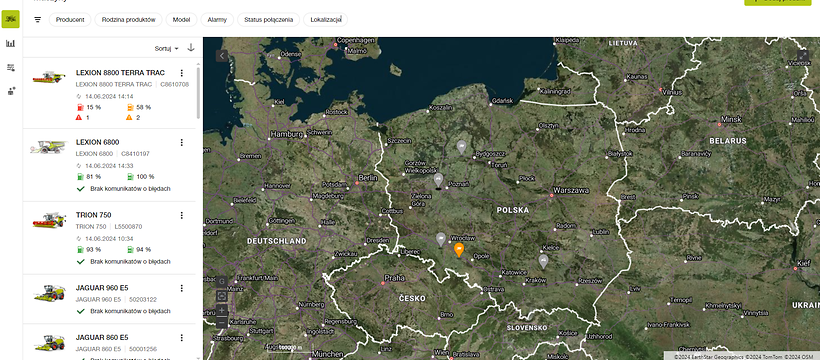Click timestamp 14.06.2024 14:14
The height and width of the screenshot is (360, 820).
(x=110, y=96)
